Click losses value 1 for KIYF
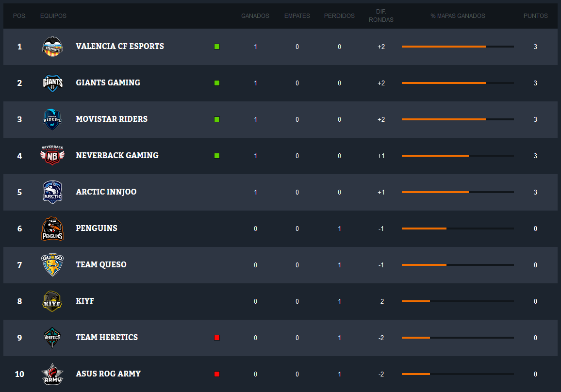The width and height of the screenshot is (561, 392). (x=340, y=301)
